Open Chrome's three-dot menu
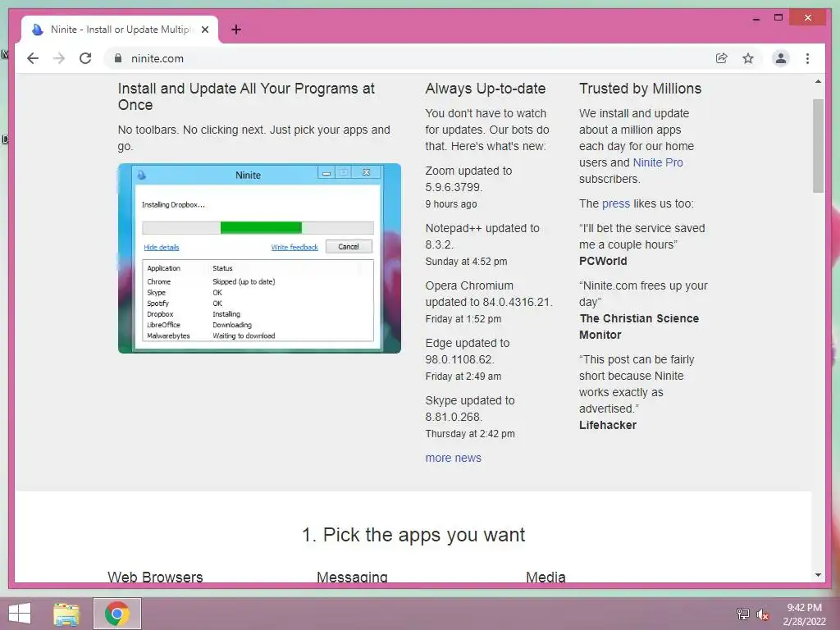 click(807, 58)
